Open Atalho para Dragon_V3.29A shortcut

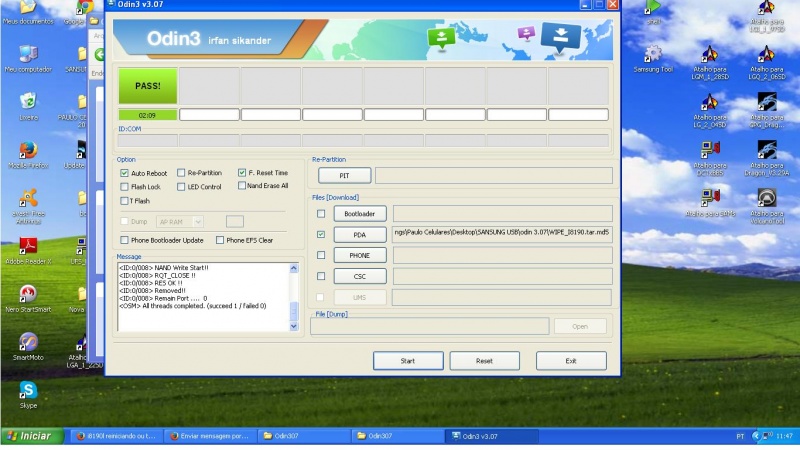(767, 158)
